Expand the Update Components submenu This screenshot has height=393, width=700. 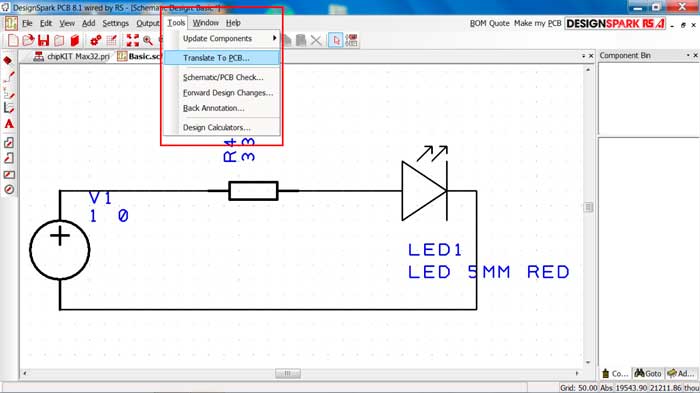click(222, 39)
